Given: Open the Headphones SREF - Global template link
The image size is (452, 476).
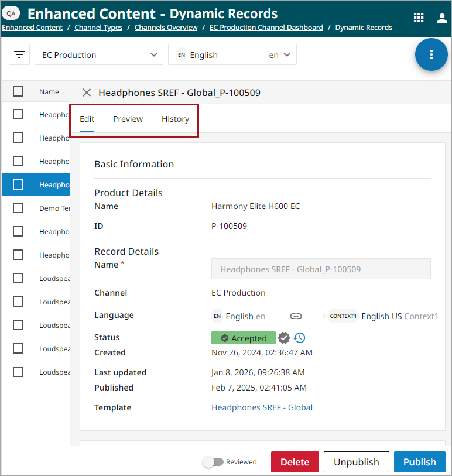Looking at the screenshot, I should pyautogui.click(x=262, y=407).
